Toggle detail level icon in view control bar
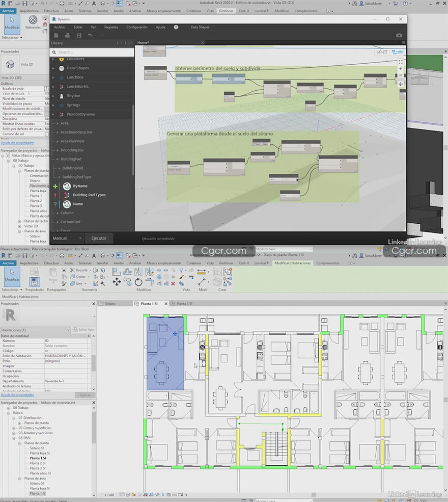Screen dimensions: 448x502 (122, 495)
